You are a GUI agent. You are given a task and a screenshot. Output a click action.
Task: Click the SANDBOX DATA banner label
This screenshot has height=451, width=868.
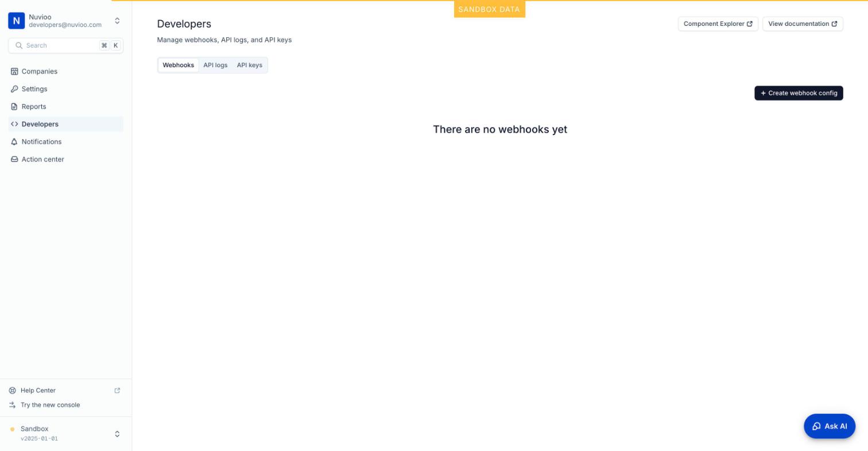(x=489, y=9)
